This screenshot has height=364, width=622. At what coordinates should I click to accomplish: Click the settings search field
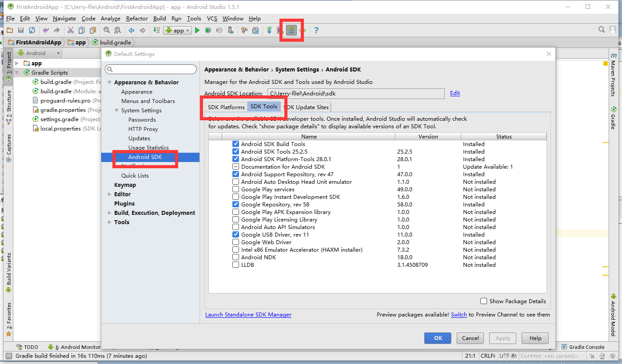click(151, 69)
